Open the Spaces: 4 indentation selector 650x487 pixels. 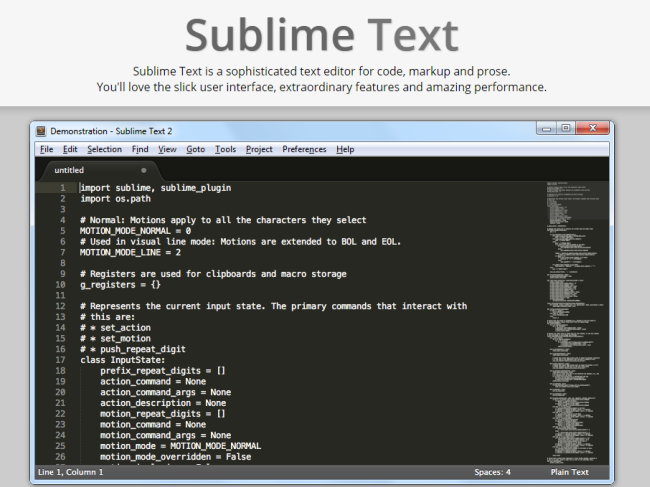492,472
